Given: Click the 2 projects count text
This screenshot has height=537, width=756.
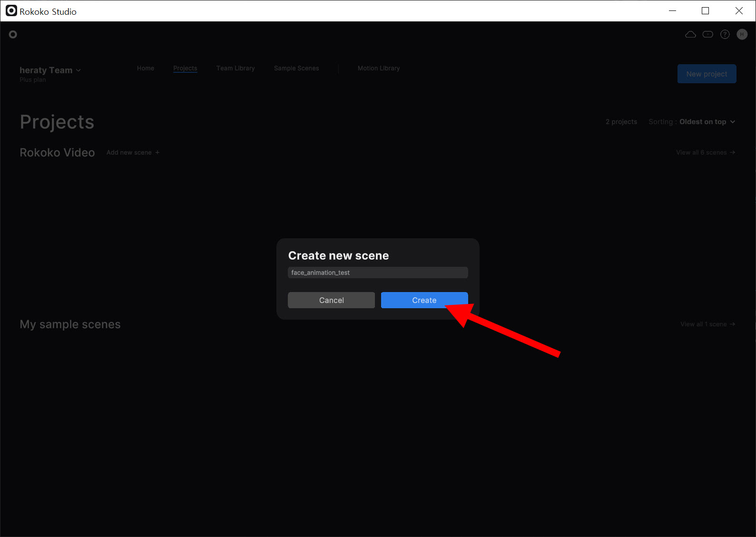Looking at the screenshot, I should click(621, 122).
